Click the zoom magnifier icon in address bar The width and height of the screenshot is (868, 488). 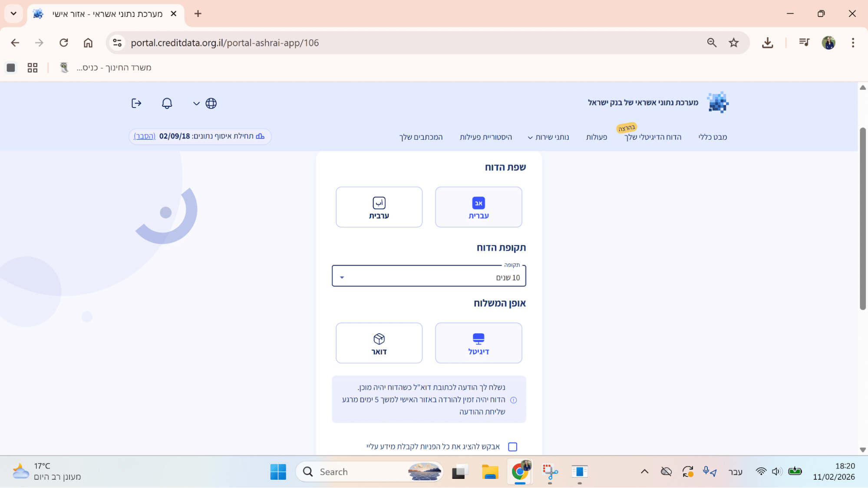tap(711, 43)
